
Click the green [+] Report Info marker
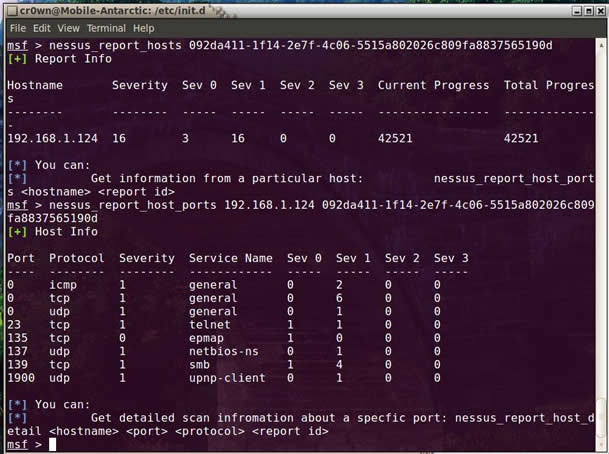tap(17, 59)
